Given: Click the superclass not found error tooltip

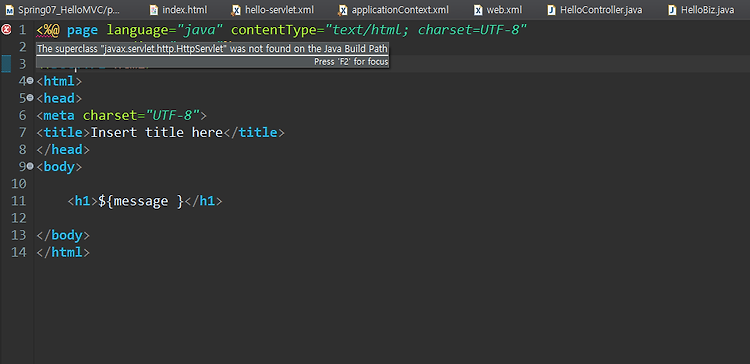Looking at the screenshot, I should point(212,49).
